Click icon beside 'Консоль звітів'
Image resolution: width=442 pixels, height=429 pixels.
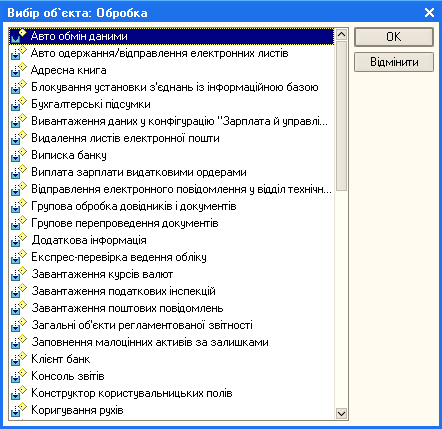coord(18,376)
